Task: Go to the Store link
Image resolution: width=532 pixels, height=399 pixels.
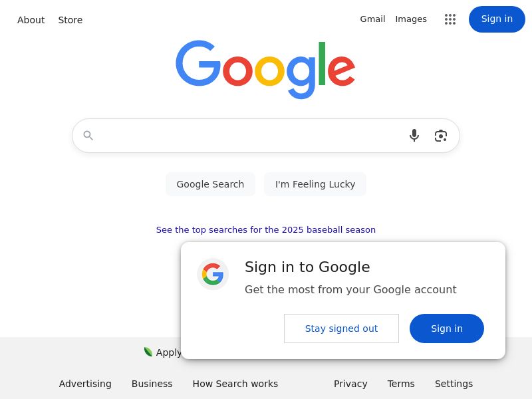Action: click(70, 20)
